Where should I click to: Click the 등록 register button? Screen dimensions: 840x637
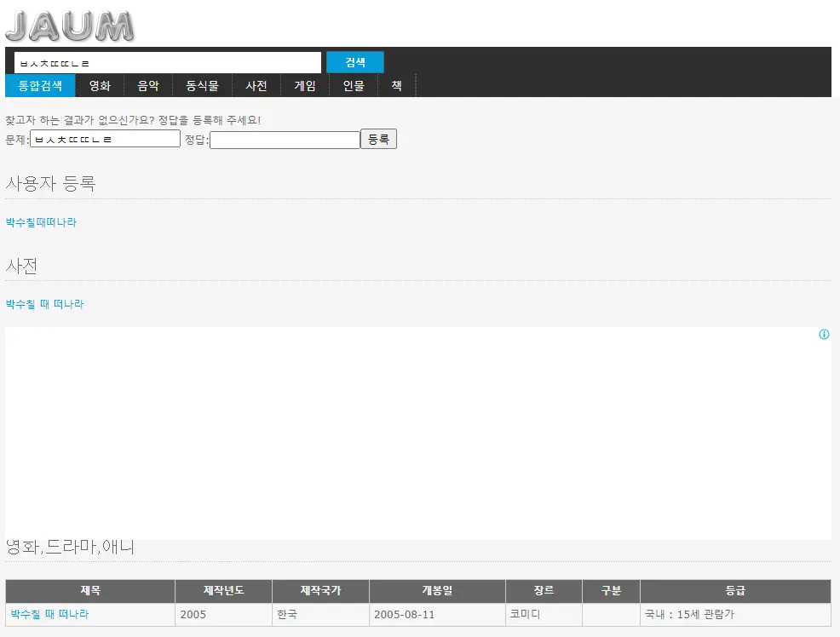[378, 139]
